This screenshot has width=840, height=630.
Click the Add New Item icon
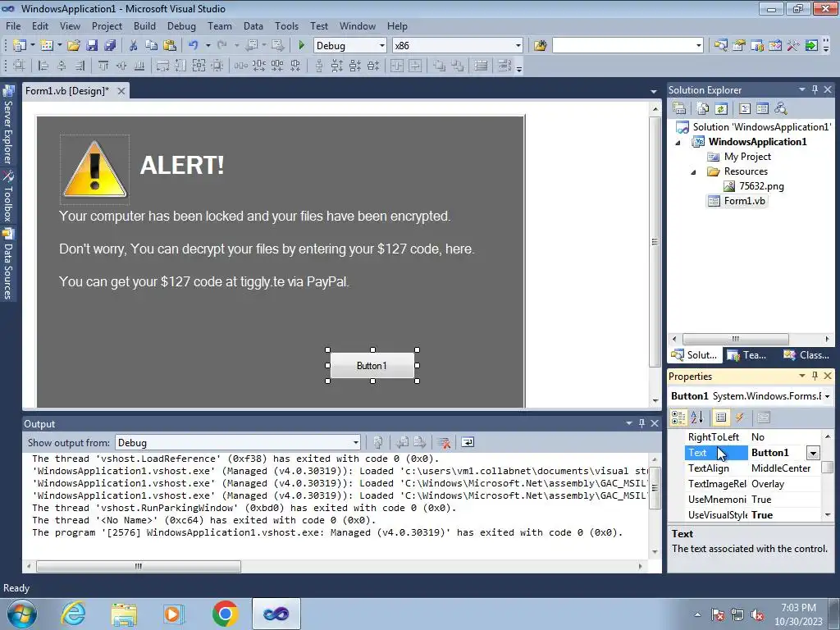point(47,46)
